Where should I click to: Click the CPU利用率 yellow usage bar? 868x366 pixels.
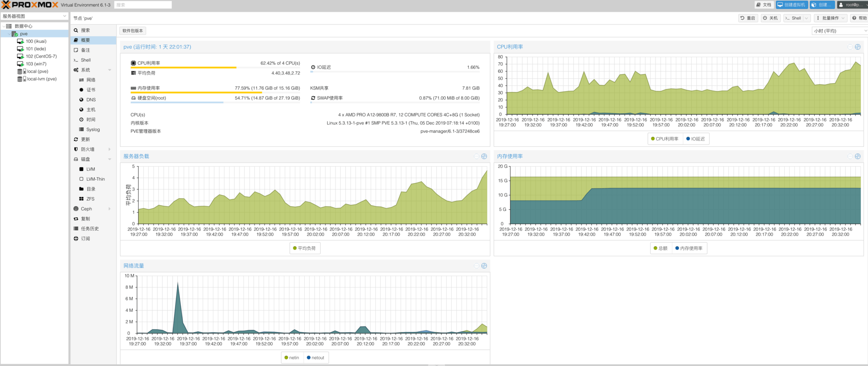tap(215, 68)
